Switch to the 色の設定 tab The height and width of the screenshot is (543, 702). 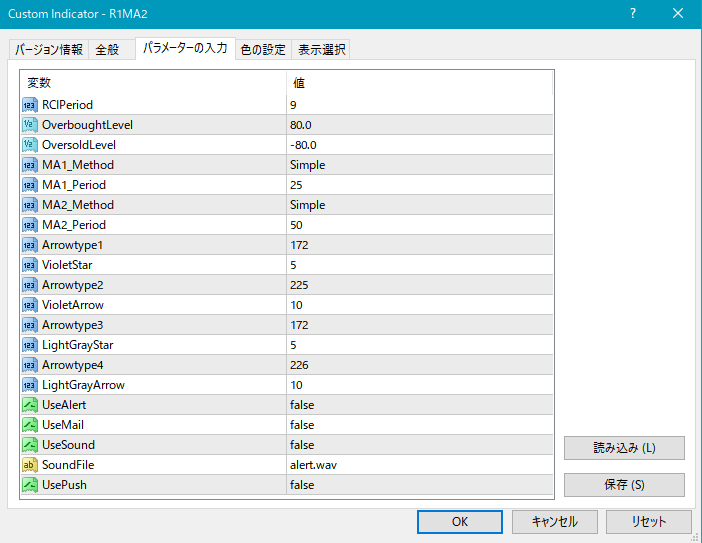tap(263, 50)
